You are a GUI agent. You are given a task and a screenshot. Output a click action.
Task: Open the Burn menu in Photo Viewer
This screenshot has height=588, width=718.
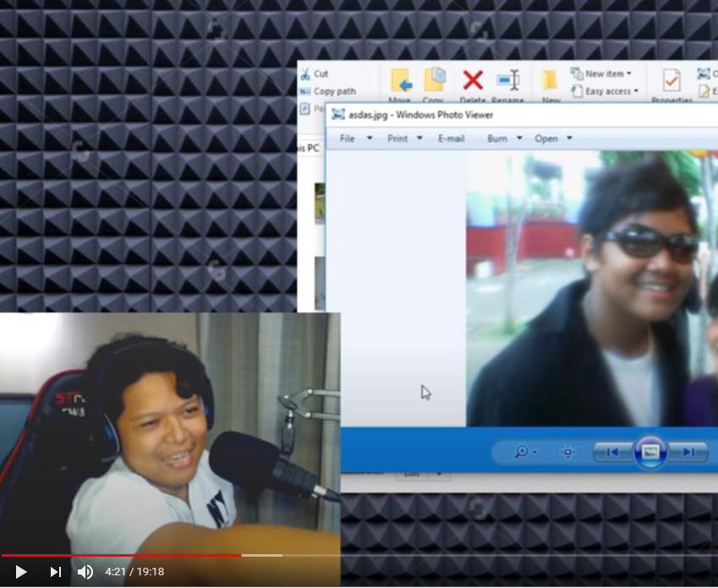tap(497, 138)
